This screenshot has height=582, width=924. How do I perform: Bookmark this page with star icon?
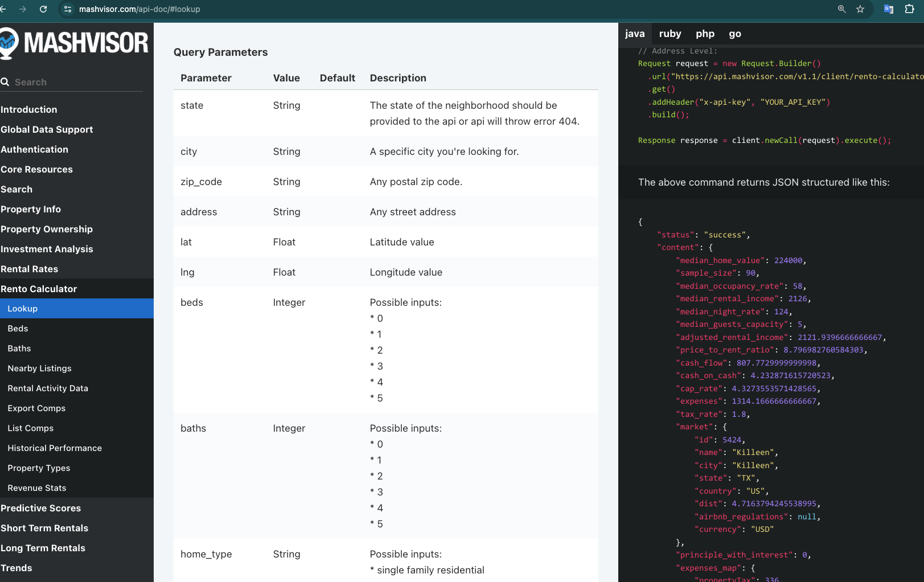[x=860, y=9]
